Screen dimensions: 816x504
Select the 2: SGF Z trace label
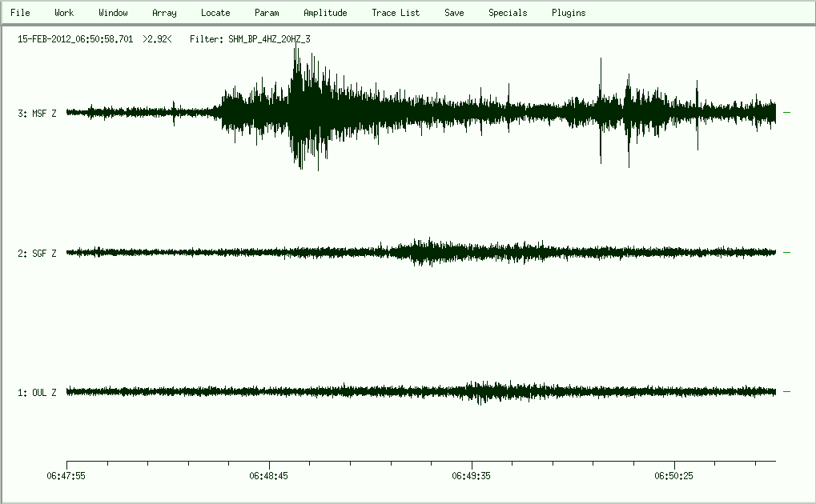(38, 254)
